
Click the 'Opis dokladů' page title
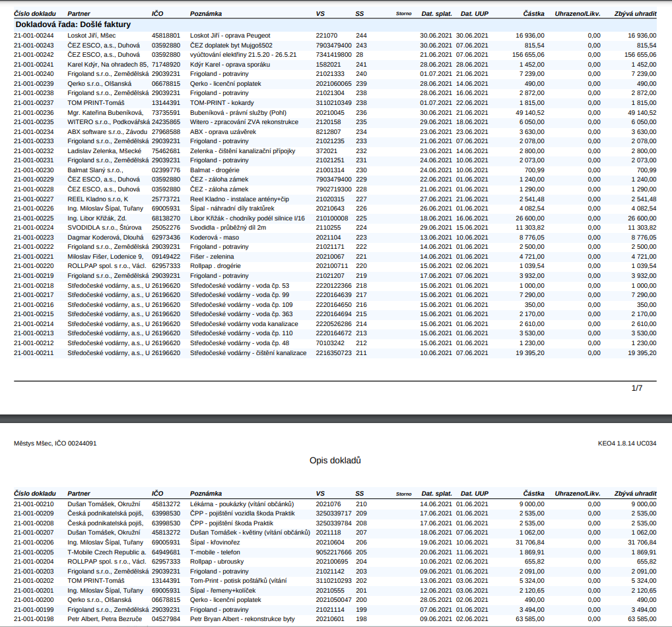pyautogui.click(x=335, y=460)
